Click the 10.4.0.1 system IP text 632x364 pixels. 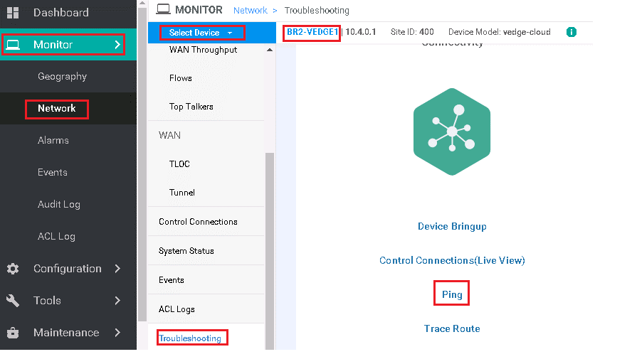(x=360, y=32)
